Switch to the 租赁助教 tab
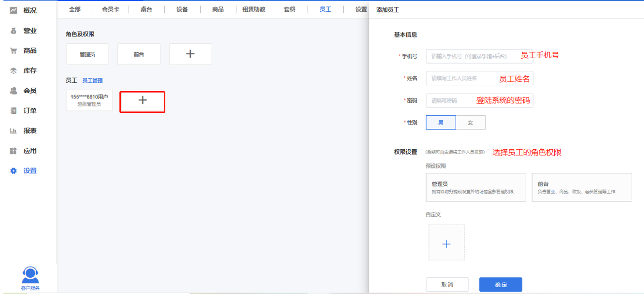The width and height of the screenshot is (644, 301). coord(254,9)
